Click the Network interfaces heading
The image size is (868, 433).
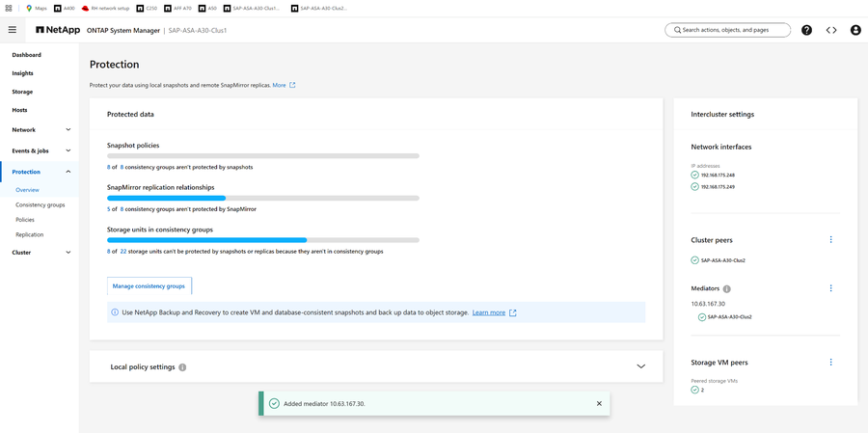(720, 147)
